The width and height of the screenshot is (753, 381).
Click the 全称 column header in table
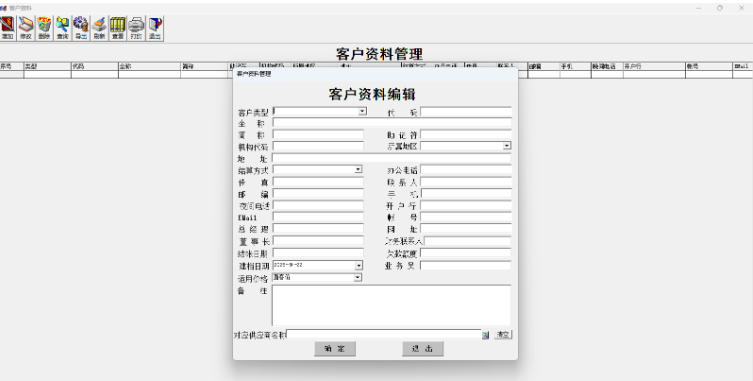pyautogui.click(x=149, y=66)
